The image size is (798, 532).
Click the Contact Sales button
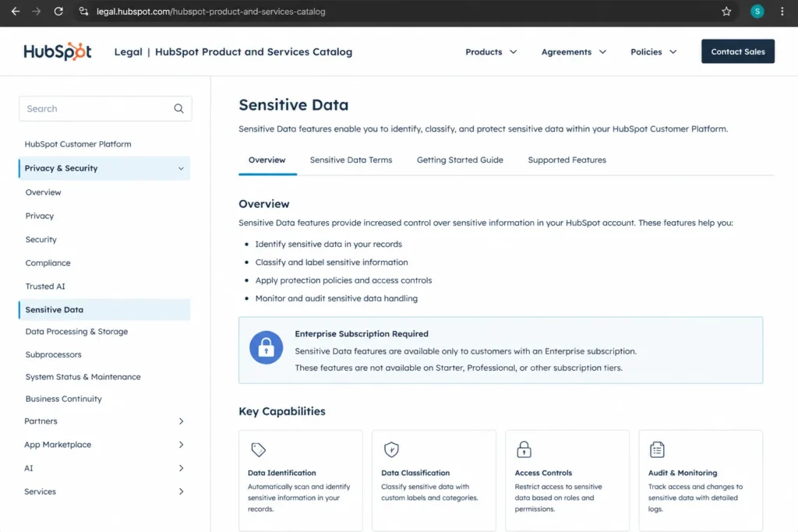(738, 51)
